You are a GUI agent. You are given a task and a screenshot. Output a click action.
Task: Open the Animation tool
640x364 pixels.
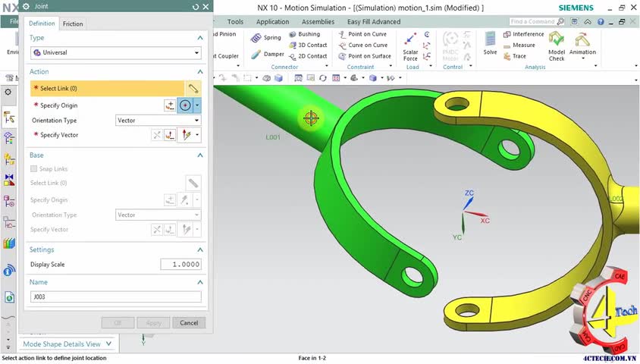(582, 39)
